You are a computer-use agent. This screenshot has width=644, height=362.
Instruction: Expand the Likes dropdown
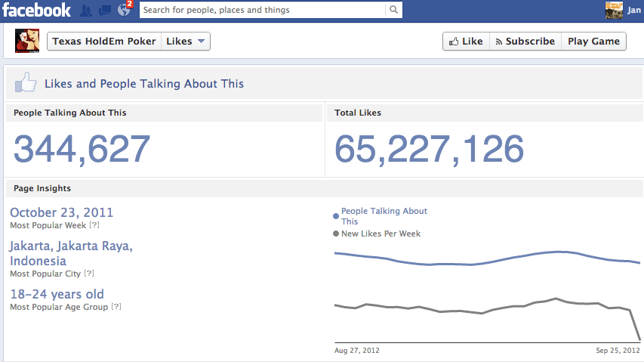click(186, 41)
